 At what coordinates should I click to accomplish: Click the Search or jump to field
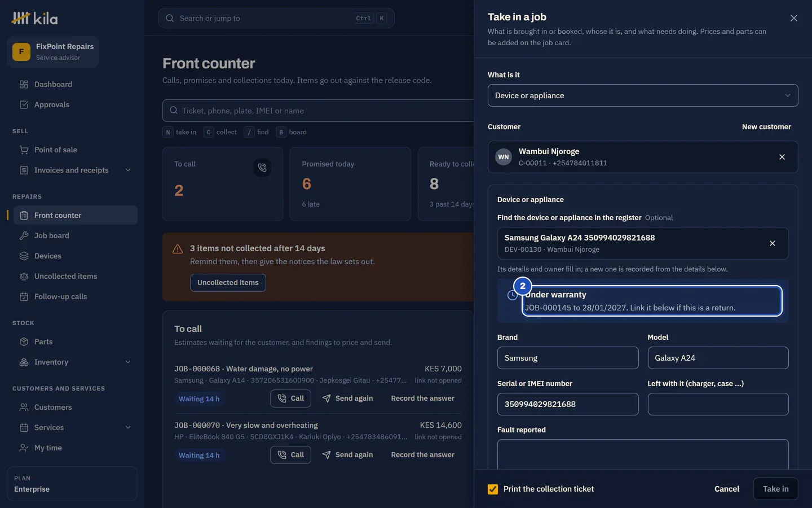pyautogui.click(x=276, y=18)
